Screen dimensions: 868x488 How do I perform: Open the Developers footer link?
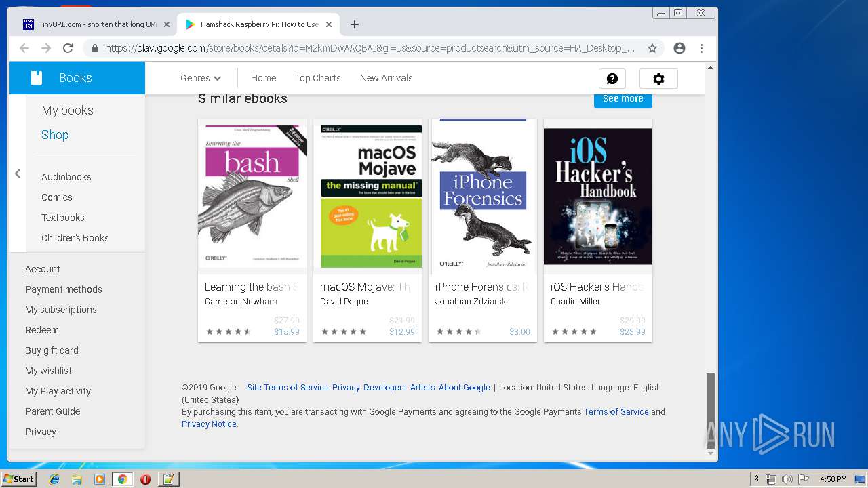(x=384, y=388)
